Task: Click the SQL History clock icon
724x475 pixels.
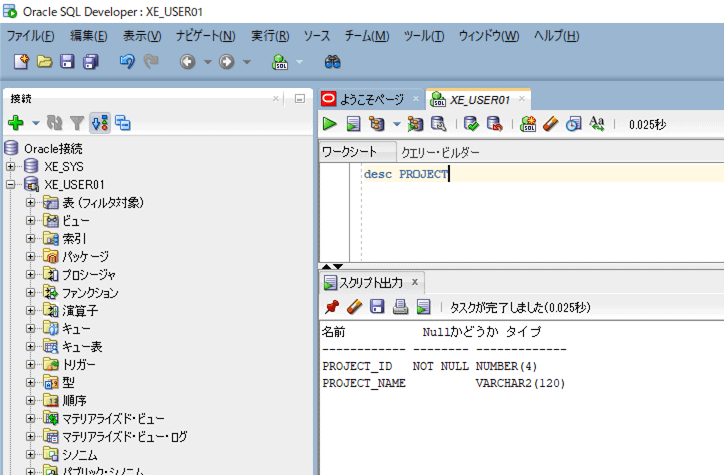Action: click(573, 124)
